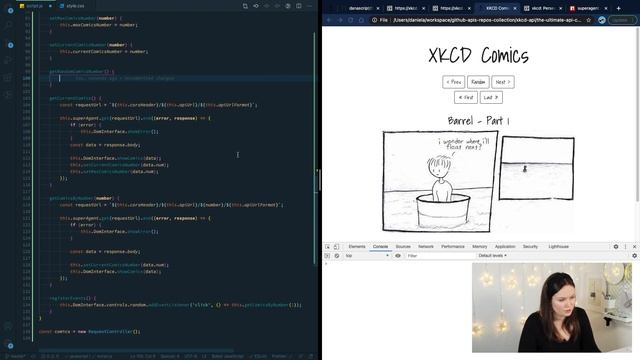Click the 'Barrel - Part 1' comic image
Viewport: 640px width, 360px height.
pos(478,181)
